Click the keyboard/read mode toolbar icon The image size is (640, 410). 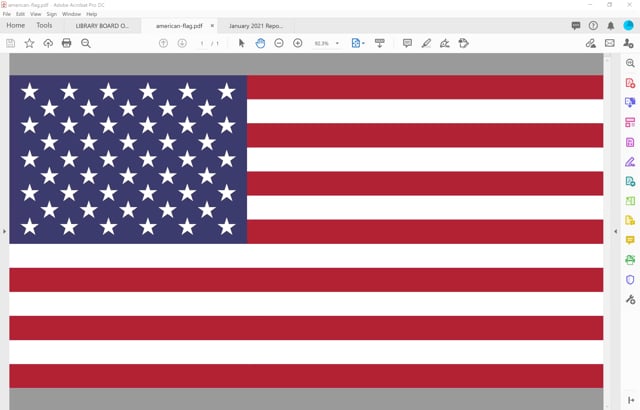[380, 43]
